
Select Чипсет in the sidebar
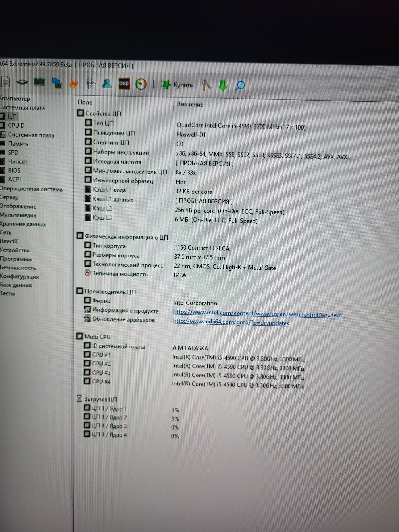pyautogui.click(x=18, y=161)
